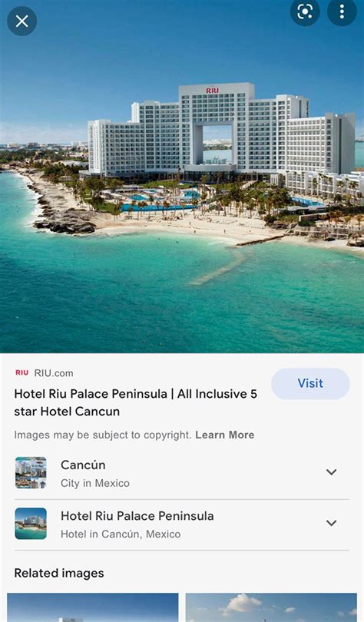Open the related image with clouds
The width and height of the screenshot is (364, 622).
point(271,607)
